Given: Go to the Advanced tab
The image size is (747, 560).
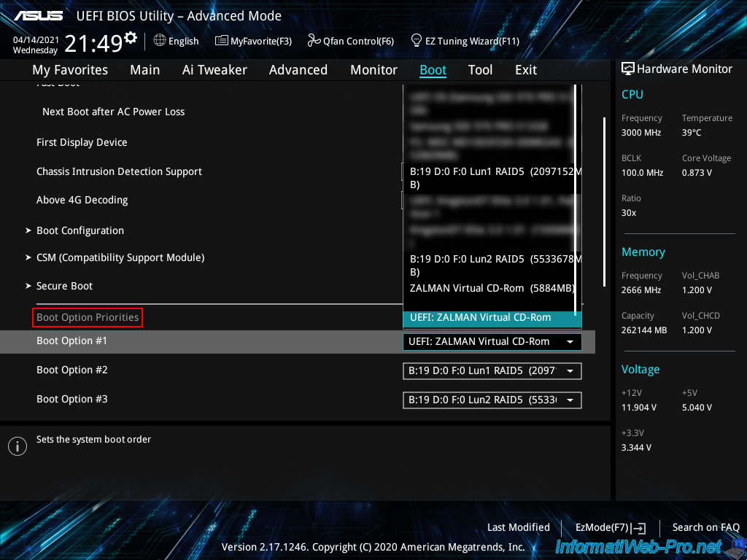Looking at the screenshot, I should (298, 70).
